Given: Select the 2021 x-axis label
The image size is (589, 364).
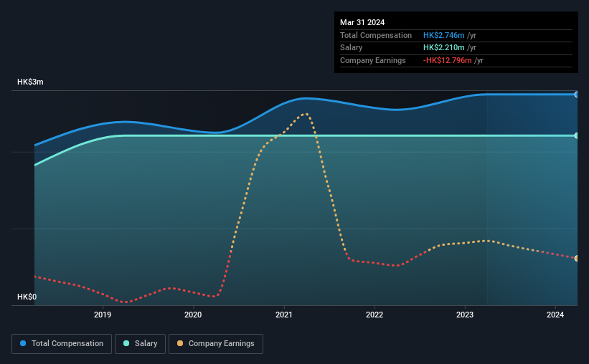Looking at the screenshot, I should (x=283, y=315).
